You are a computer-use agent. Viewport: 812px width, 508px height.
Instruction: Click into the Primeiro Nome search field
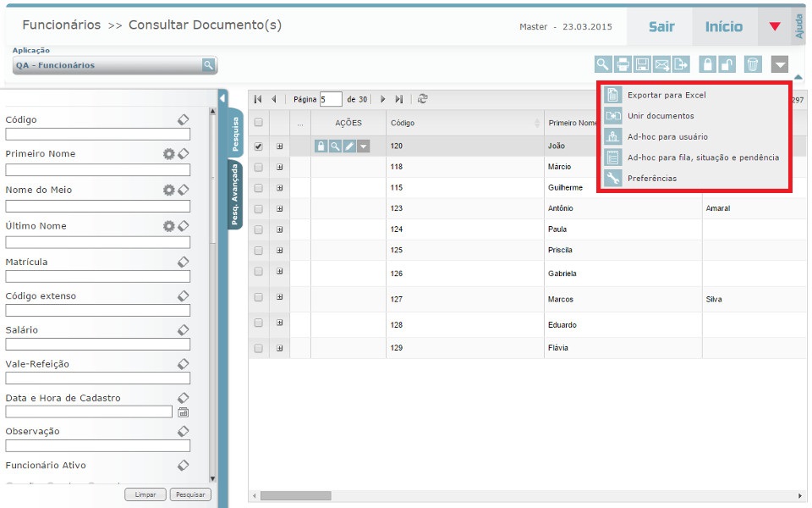tap(97, 170)
